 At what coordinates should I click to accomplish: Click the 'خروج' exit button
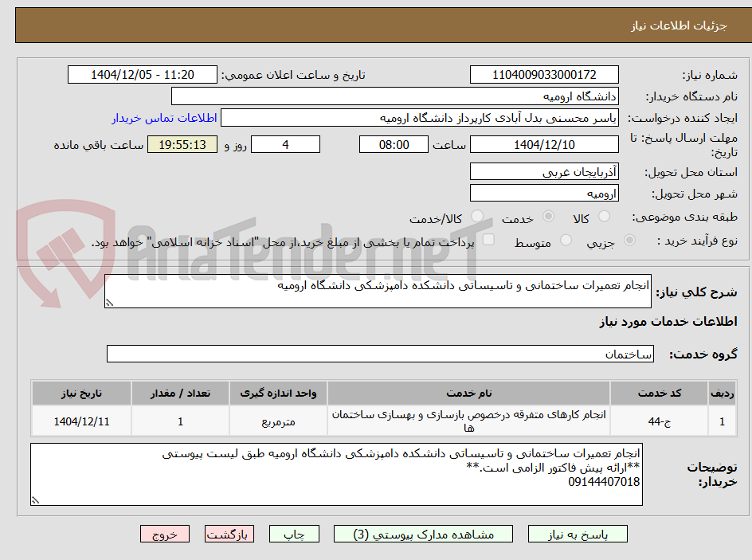164,534
